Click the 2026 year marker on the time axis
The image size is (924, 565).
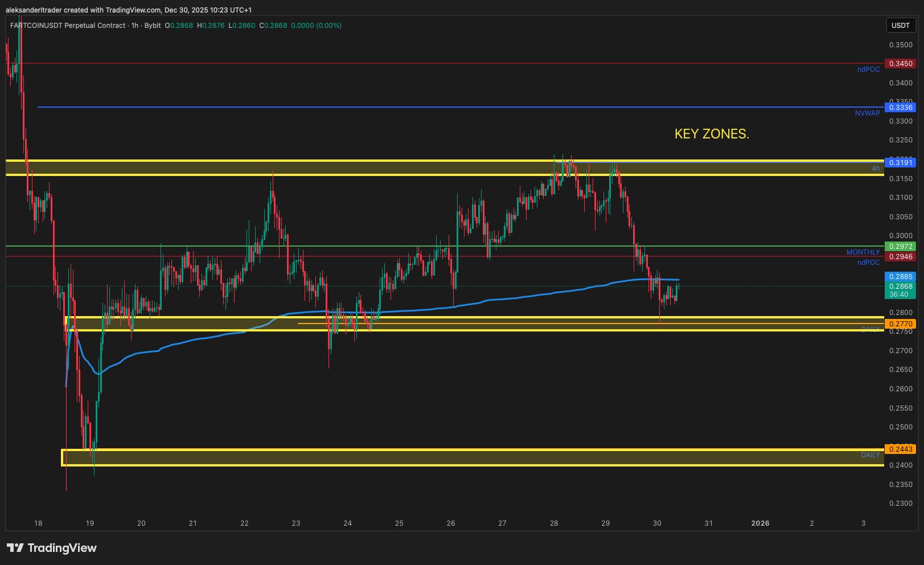[761, 523]
